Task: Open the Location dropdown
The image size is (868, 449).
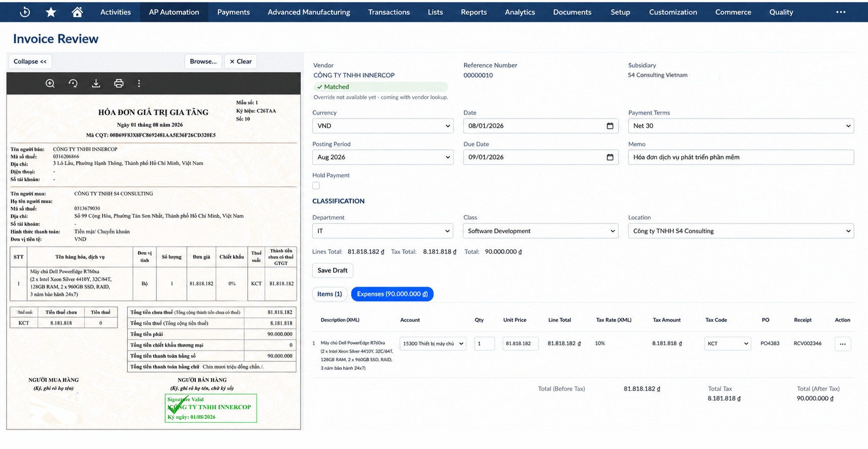Action: click(741, 231)
